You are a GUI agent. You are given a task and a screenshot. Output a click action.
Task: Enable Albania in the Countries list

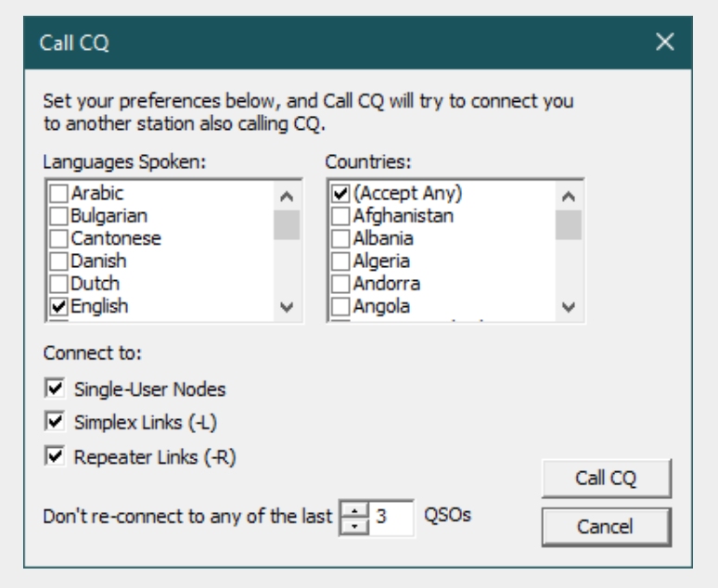point(340,238)
